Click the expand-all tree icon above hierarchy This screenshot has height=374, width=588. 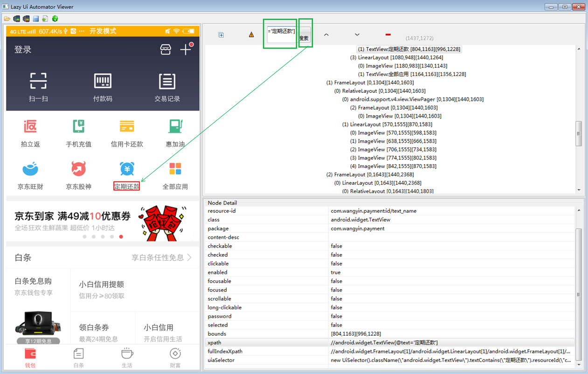221,35
